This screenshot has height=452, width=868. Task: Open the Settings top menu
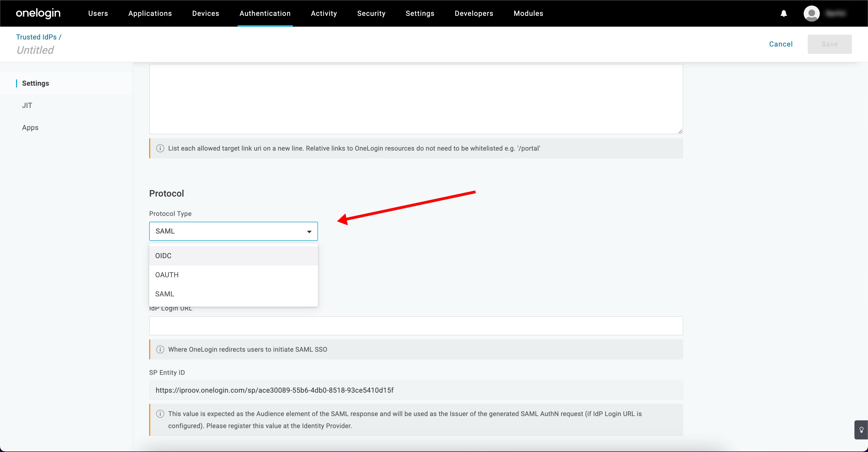(x=420, y=14)
